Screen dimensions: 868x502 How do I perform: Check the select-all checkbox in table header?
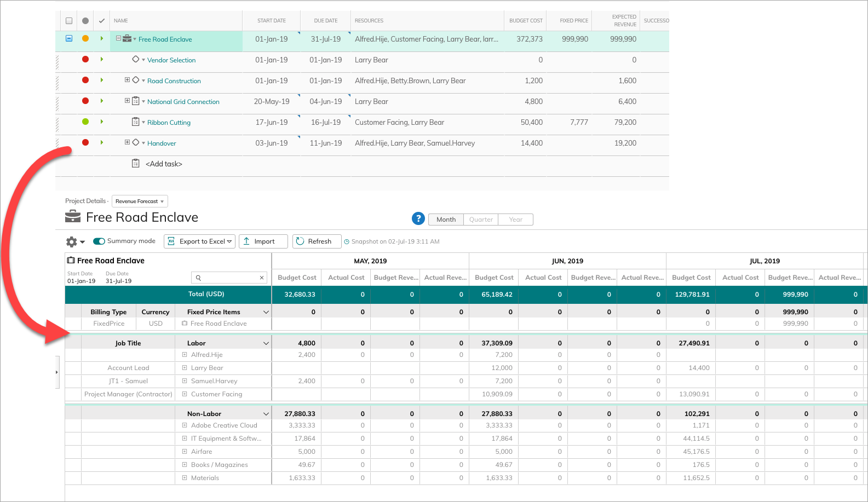[69, 21]
